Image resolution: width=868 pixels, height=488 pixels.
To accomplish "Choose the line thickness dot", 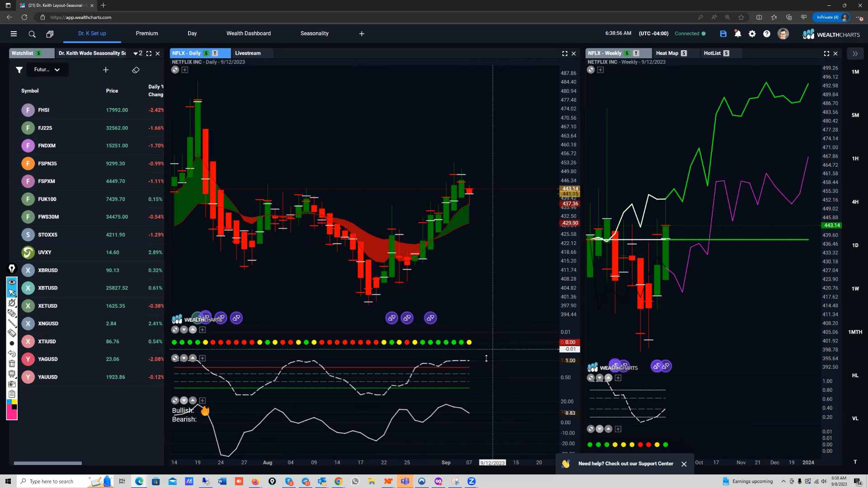I will pyautogui.click(x=12, y=343).
